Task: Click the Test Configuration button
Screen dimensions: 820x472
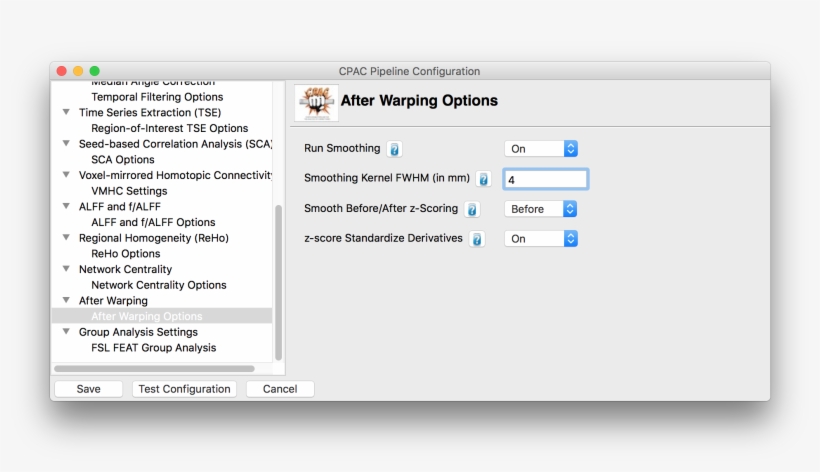Action: pos(184,389)
